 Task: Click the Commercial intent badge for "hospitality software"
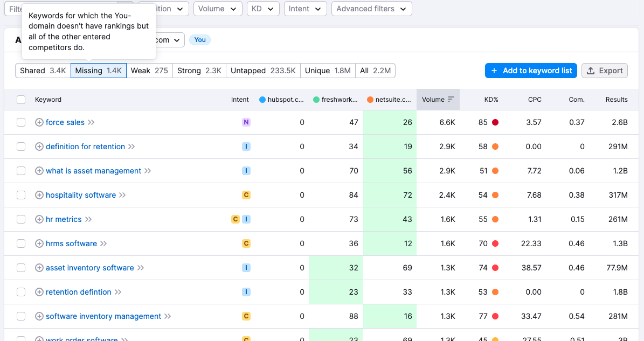click(246, 195)
